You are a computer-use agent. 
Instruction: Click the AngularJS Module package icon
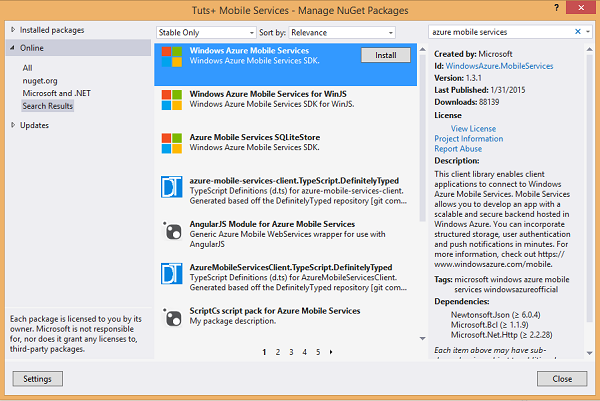172,231
